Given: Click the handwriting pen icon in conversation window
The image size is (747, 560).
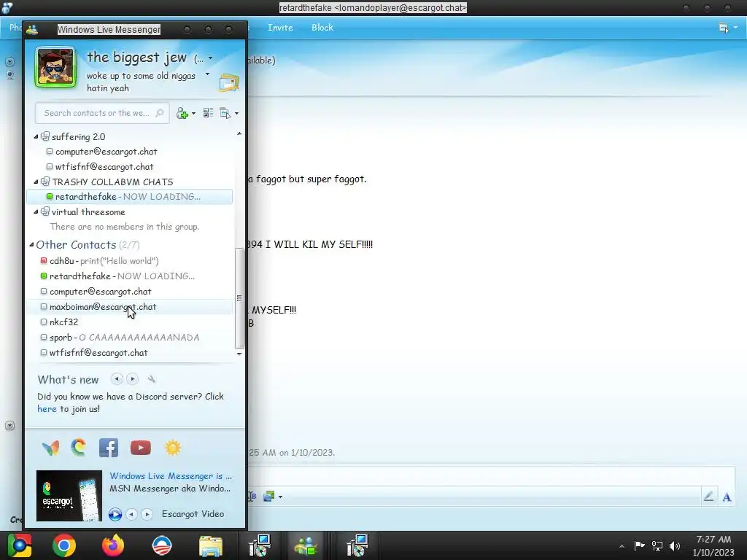Looking at the screenshot, I should pyautogui.click(x=709, y=497).
